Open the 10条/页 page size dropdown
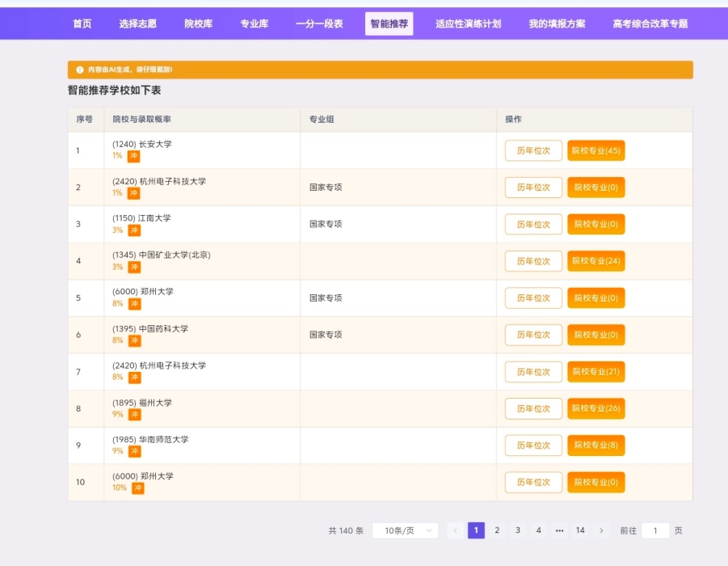 pos(406,530)
